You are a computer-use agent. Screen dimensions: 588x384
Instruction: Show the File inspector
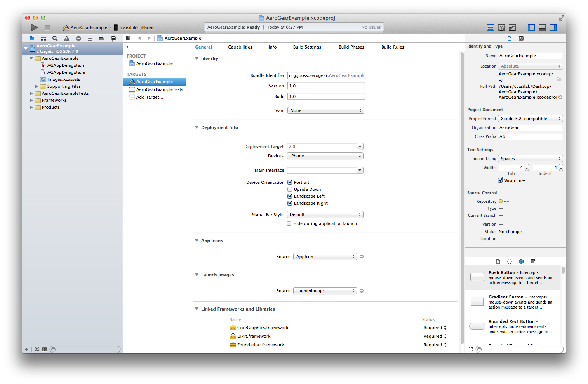click(x=510, y=38)
